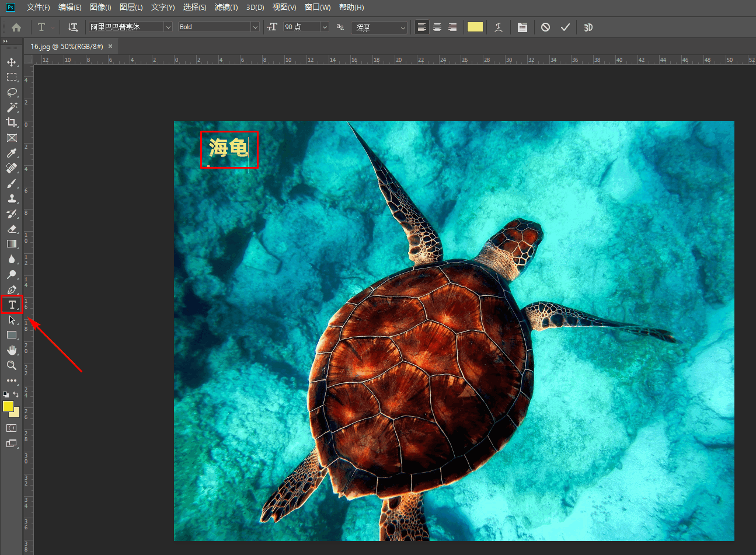Viewport: 756px width, 555px height.
Task: Select the Move tool
Action: point(12,62)
